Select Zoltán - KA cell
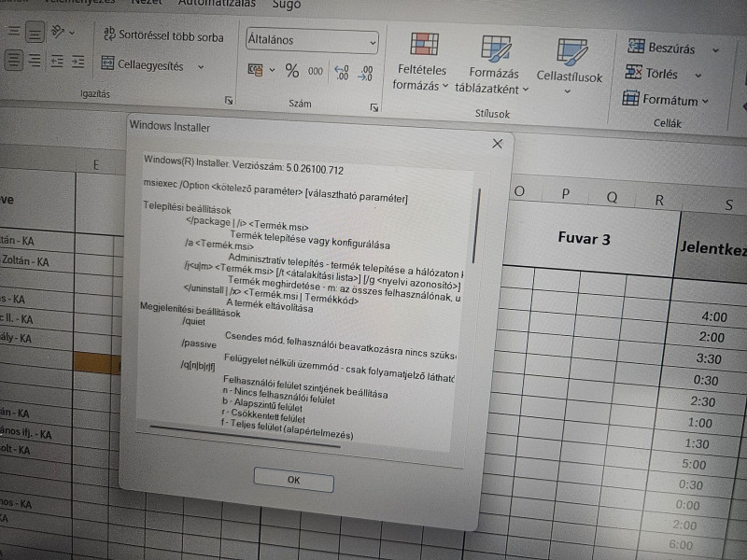 26,260
